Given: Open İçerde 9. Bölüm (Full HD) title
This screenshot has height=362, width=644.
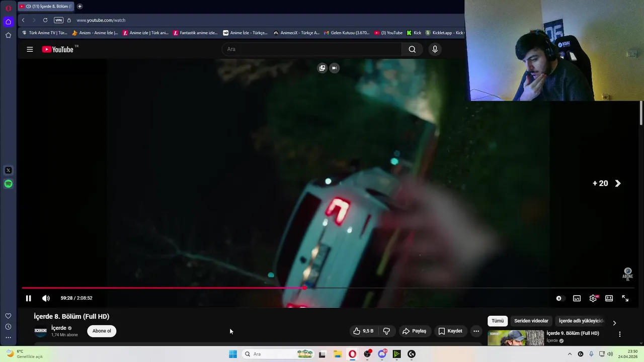Looking at the screenshot, I should point(573,333).
